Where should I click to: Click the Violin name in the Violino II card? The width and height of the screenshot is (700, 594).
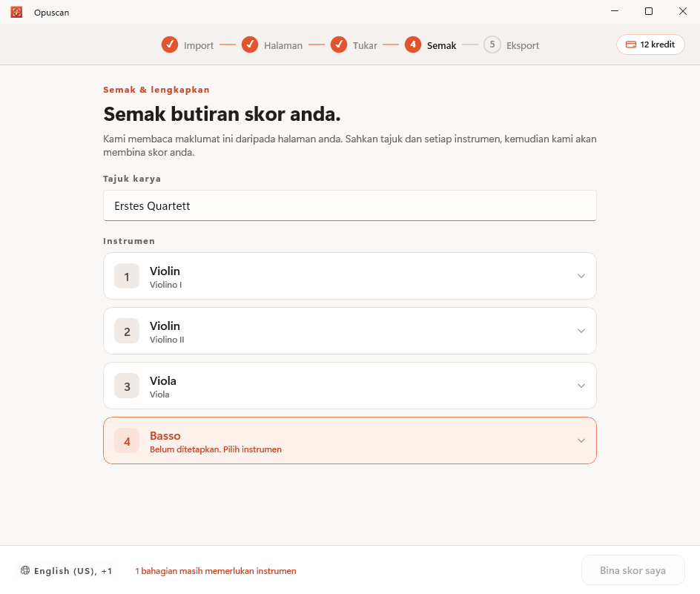pos(165,326)
